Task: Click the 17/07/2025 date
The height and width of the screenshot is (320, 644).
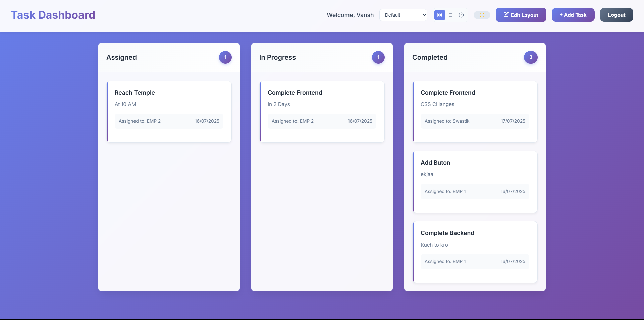Action: point(513,121)
